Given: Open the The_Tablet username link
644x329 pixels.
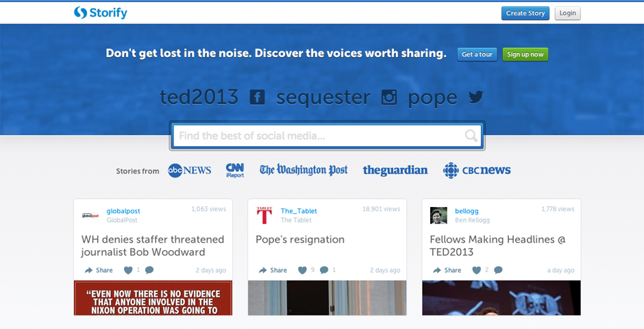Looking at the screenshot, I should 299,211.
